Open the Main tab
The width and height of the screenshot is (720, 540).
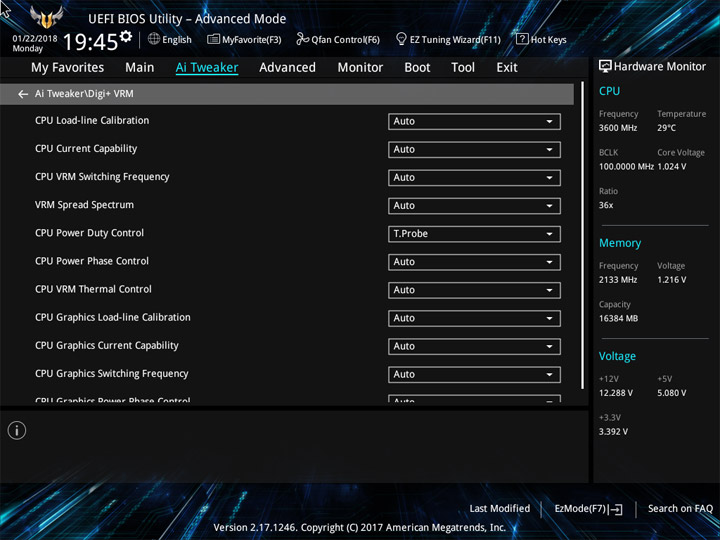[140, 68]
